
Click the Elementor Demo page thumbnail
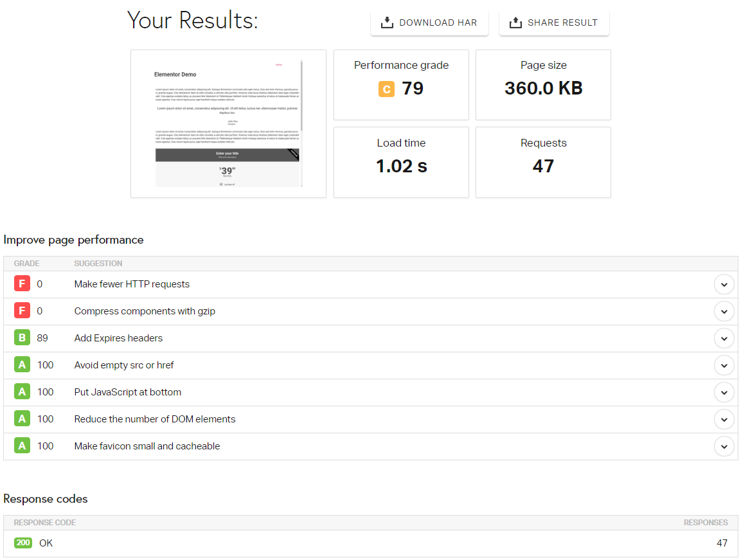click(228, 123)
